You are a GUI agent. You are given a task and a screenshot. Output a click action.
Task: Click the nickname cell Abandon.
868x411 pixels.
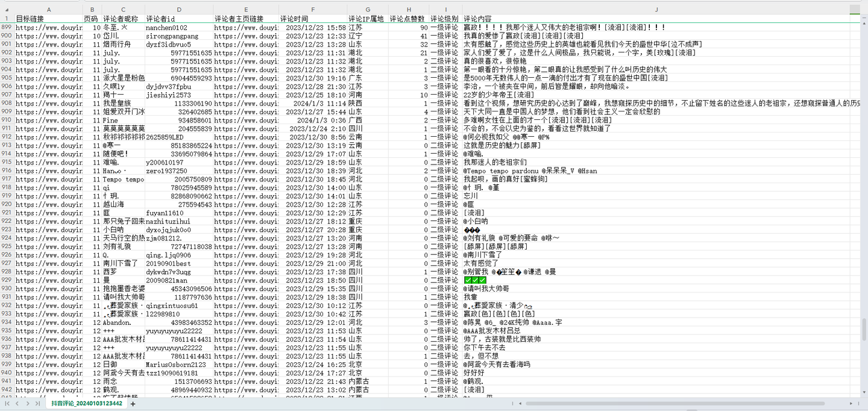(x=123, y=322)
